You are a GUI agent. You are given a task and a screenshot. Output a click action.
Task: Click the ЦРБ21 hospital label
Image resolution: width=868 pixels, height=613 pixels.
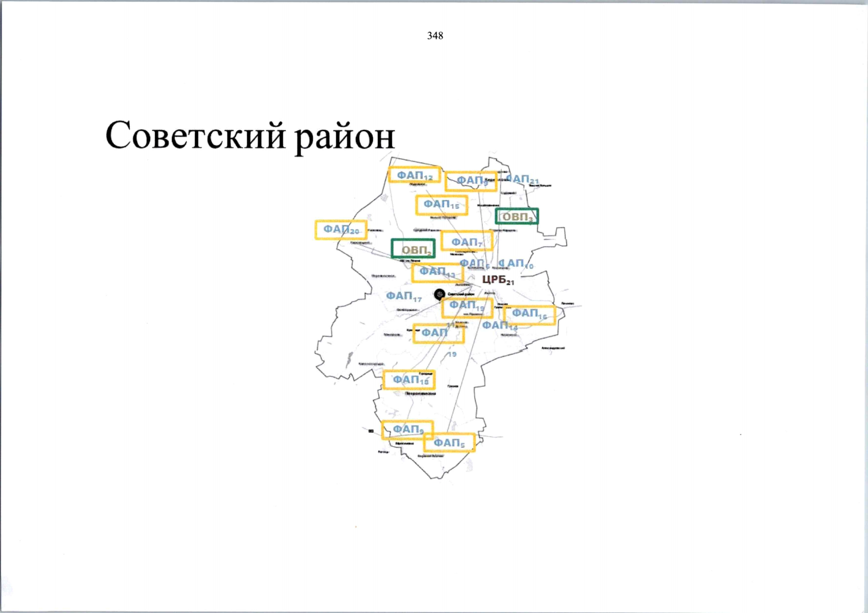pos(498,280)
